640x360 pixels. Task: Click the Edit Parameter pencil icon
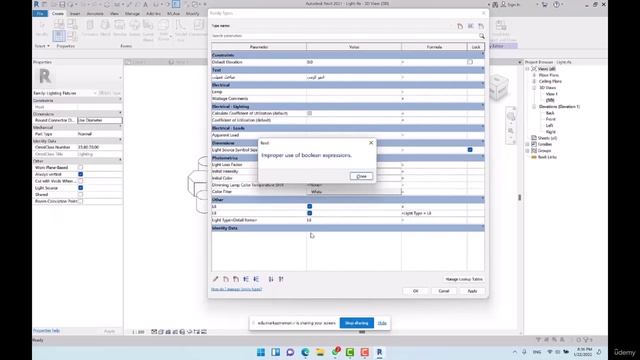(x=216, y=279)
